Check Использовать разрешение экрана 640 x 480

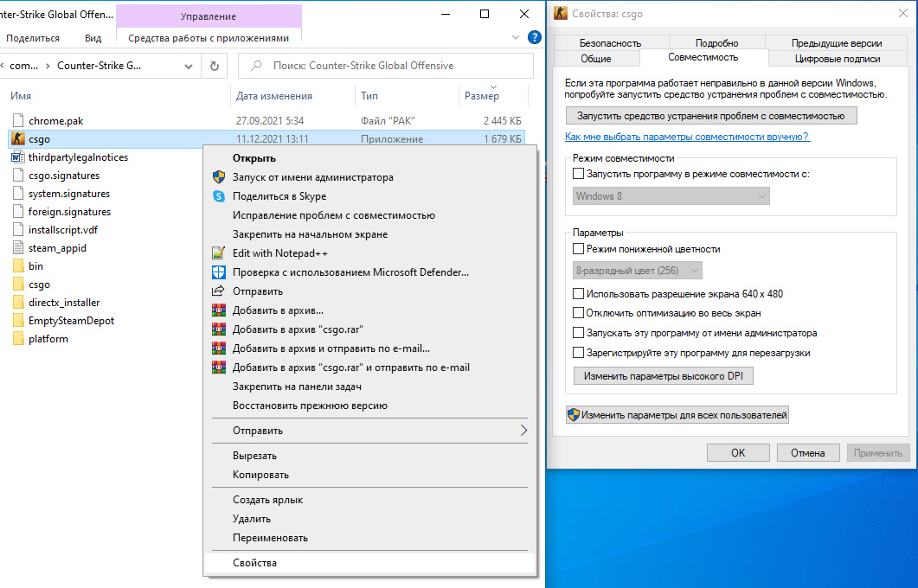coord(579,294)
